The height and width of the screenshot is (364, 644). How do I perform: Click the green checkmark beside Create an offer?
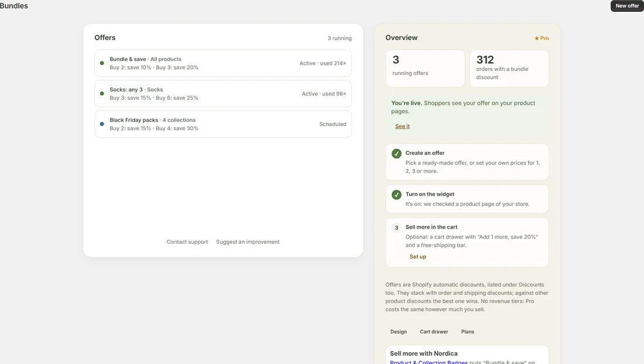(x=396, y=154)
